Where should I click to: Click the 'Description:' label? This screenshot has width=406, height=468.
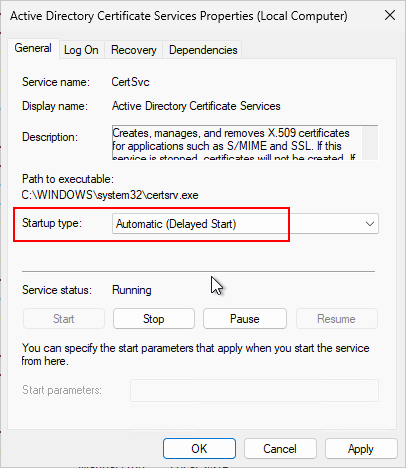click(50, 137)
